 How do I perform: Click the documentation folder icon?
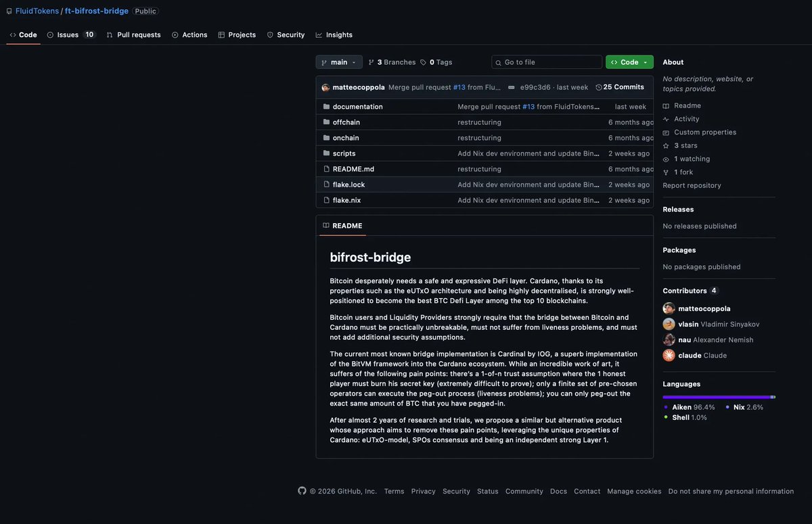point(327,107)
